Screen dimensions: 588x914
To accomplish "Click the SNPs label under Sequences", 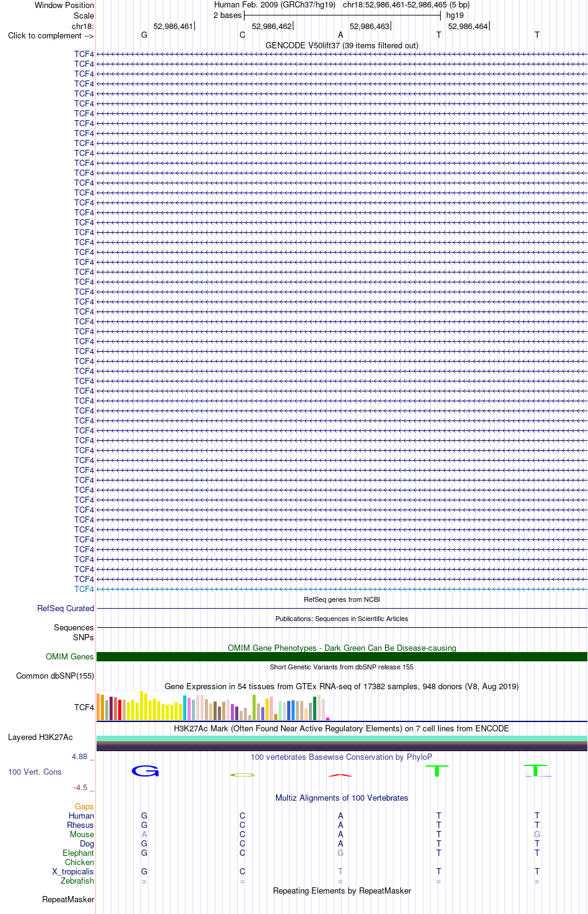I will (x=84, y=637).
